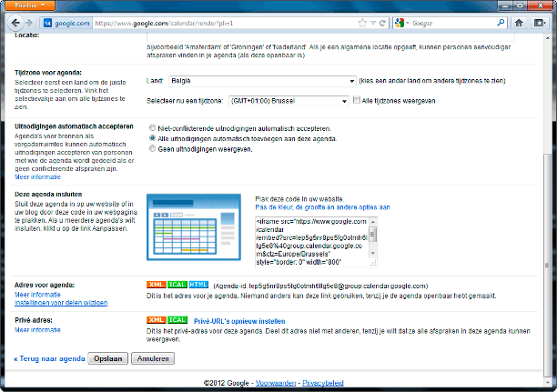Follow '« Terug naar agenda' link
Viewport: 557px width, 392px height.
pos(49,358)
